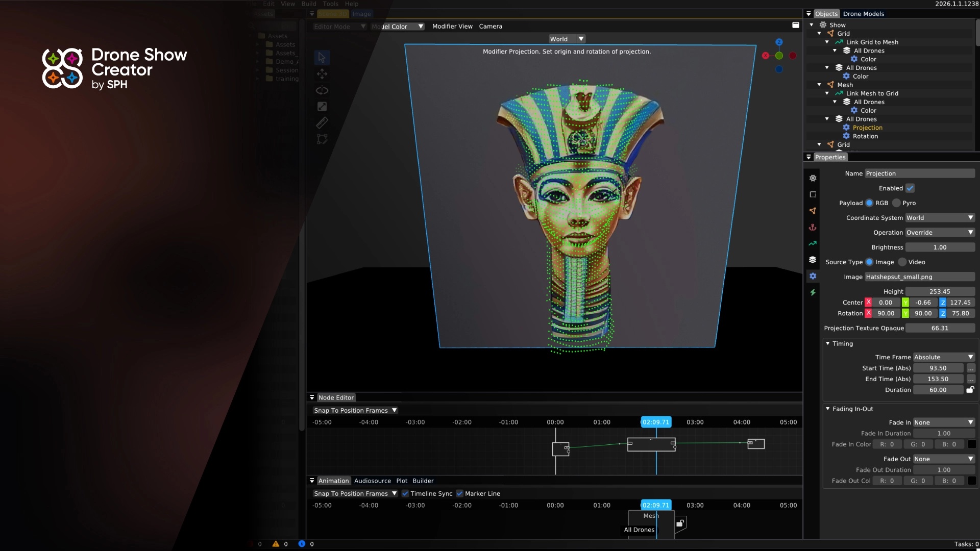
Task: Select the green lightning properties icon
Action: click(813, 292)
